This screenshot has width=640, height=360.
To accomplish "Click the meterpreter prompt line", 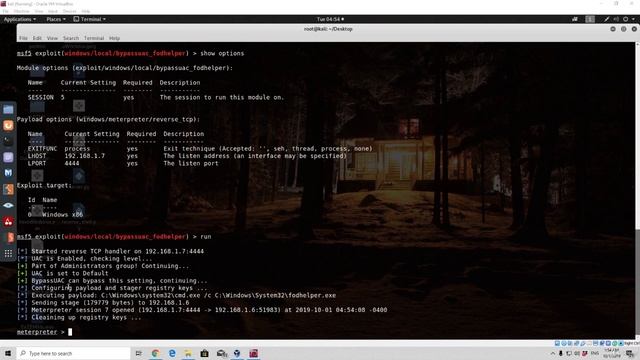I will point(44,332).
